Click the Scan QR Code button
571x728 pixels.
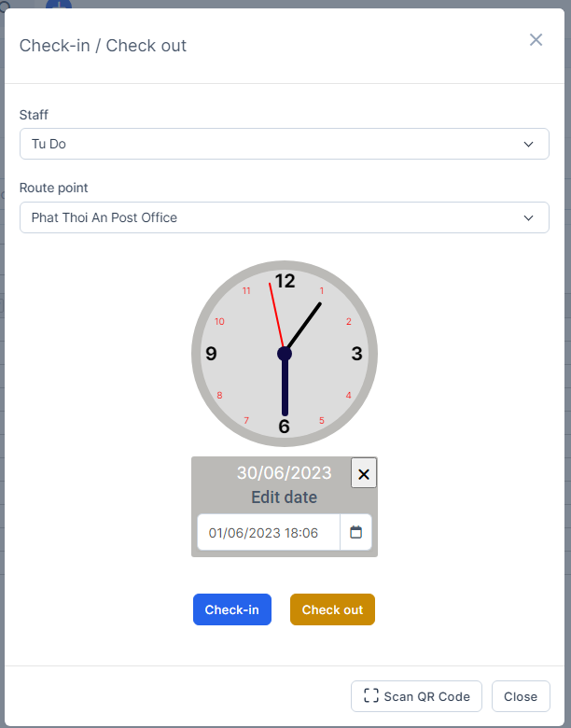point(416,696)
